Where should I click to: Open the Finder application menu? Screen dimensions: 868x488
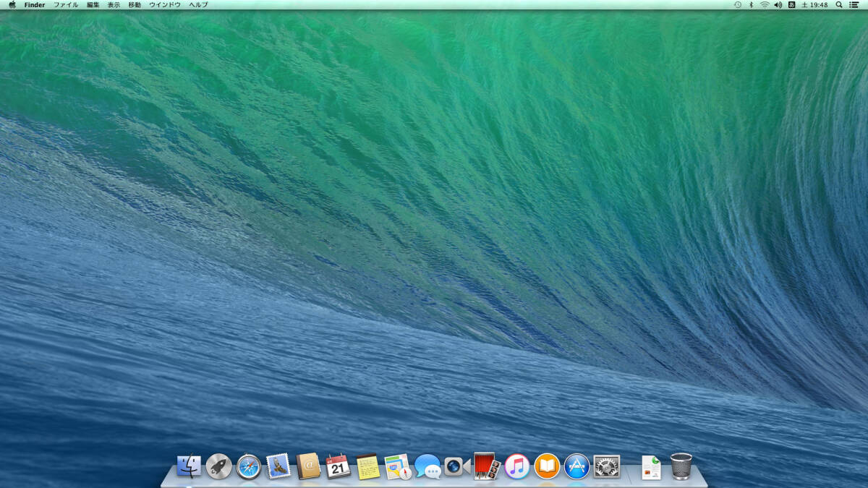35,4
